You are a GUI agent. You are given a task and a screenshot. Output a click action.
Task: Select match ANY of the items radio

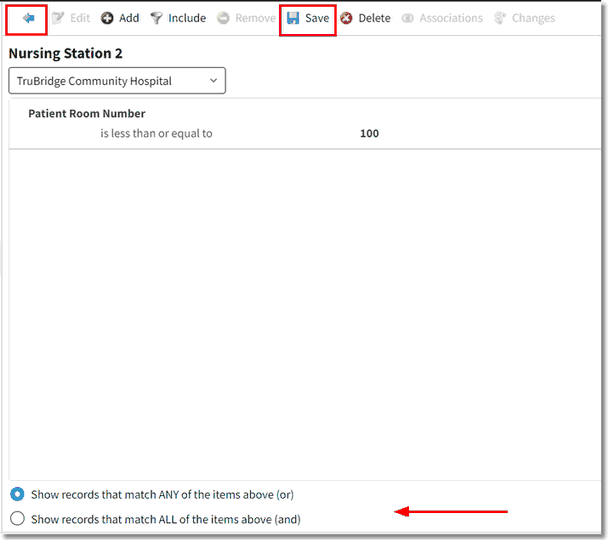(x=17, y=494)
